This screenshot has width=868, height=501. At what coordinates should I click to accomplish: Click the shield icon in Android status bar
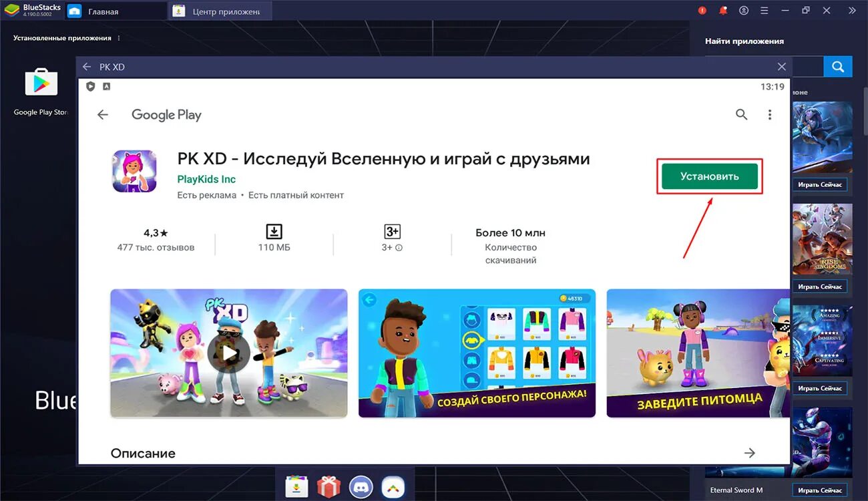[x=91, y=87]
